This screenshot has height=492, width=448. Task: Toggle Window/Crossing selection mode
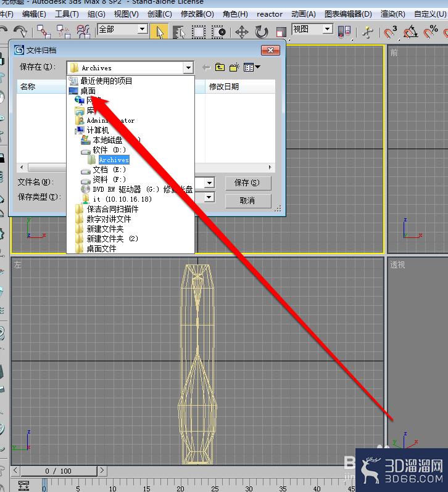point(218,32)
